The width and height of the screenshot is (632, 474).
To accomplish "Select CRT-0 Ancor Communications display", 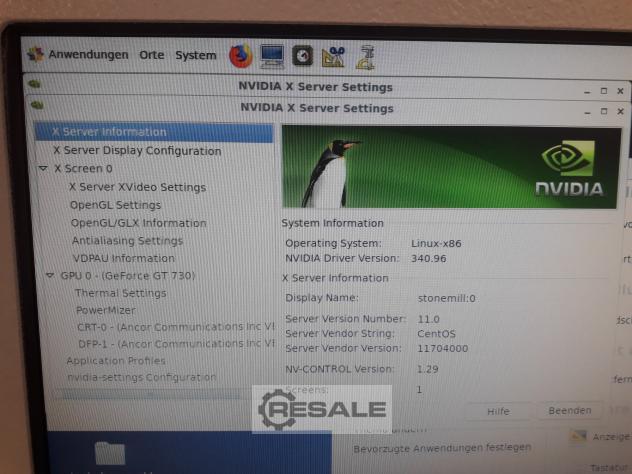I will tap(176, 327).
